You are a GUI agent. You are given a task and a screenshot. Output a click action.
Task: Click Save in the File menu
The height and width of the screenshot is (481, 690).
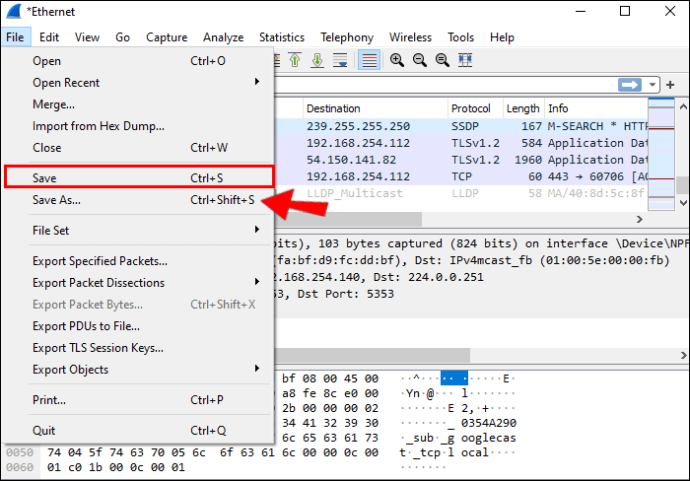pos(139,178)
